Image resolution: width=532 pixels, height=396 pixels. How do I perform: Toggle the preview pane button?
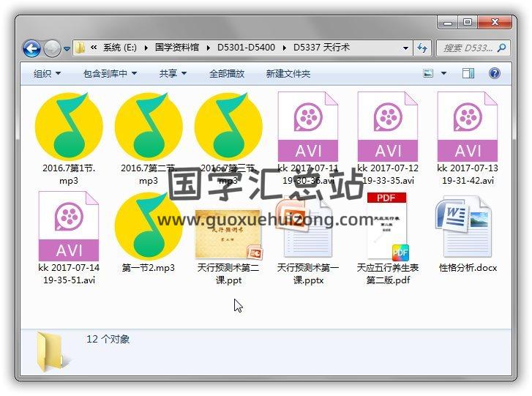coord(468,73)
